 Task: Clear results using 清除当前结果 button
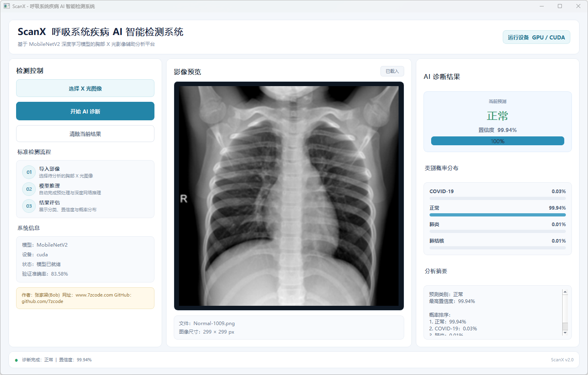coord(85,134)
